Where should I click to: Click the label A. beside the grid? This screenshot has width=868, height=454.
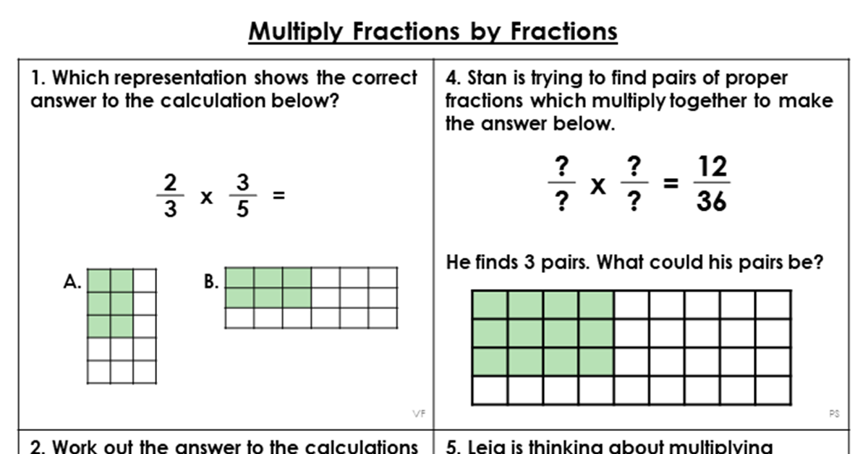[72, 282]
